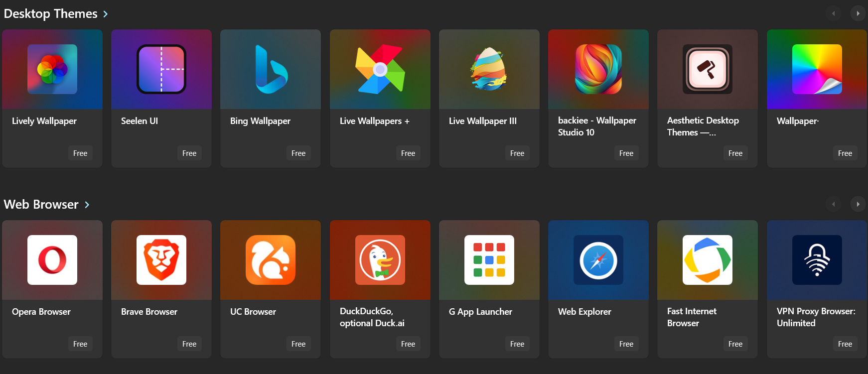
Task: Select the Aesthetic Desktop Themes paint roller icon
Action: tap(708, 69)
